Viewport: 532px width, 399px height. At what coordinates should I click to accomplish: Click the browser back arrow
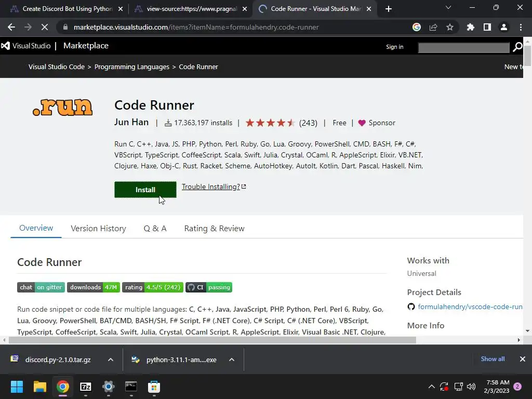point(11,27)
